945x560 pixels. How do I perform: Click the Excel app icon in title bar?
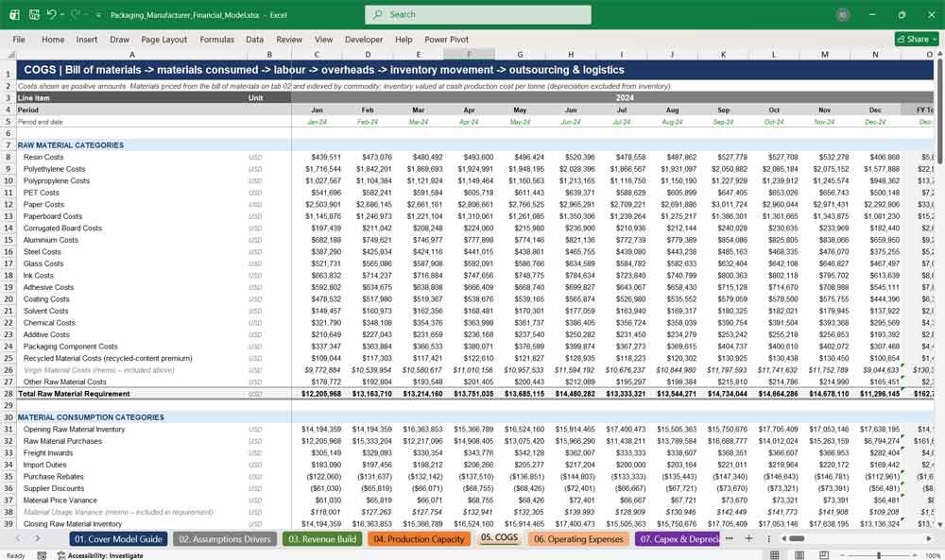coord(14,14)
